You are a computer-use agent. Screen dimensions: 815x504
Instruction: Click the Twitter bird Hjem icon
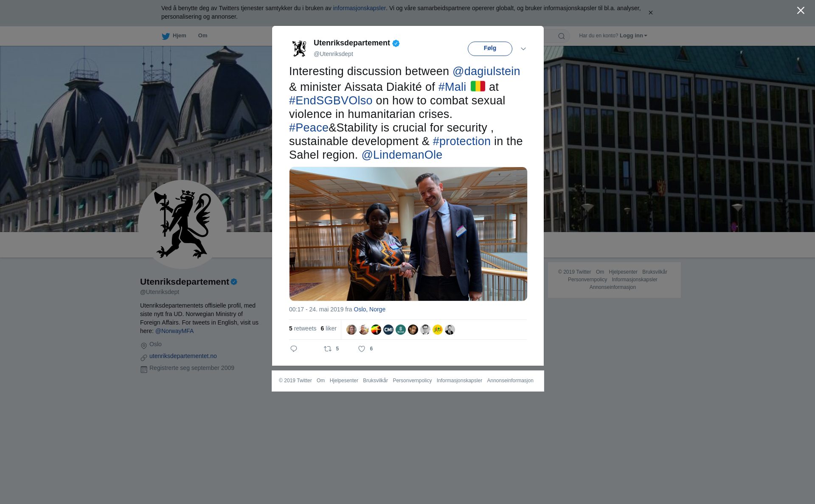[x=166, y=36]
